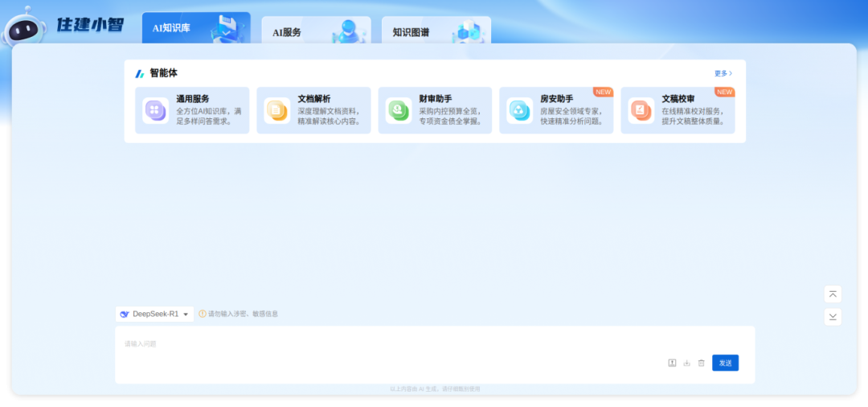This screenshot has height=407, width=868.
Task: Open the DeepSeek-R1 model dropdown
Action: click(154, 314)
